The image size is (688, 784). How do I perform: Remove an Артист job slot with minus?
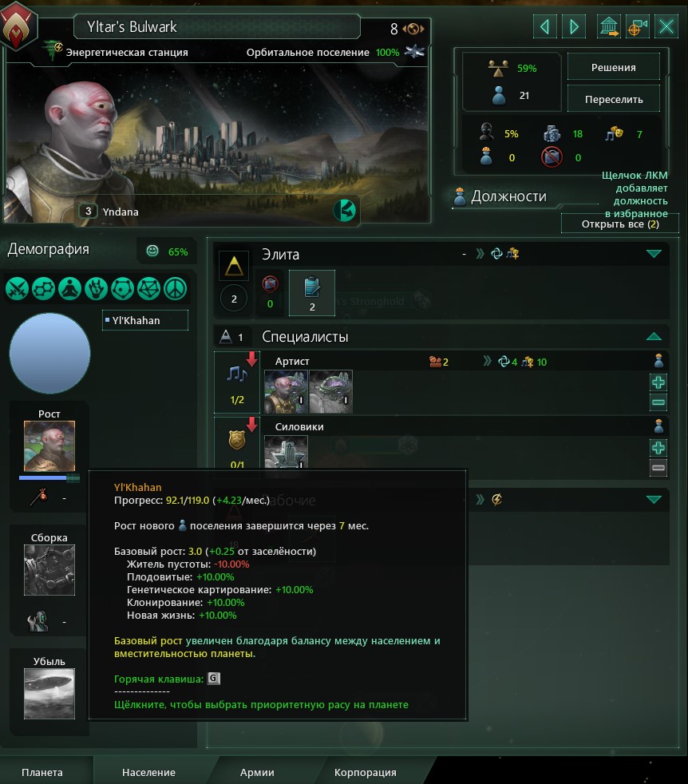tap(658, 402)
